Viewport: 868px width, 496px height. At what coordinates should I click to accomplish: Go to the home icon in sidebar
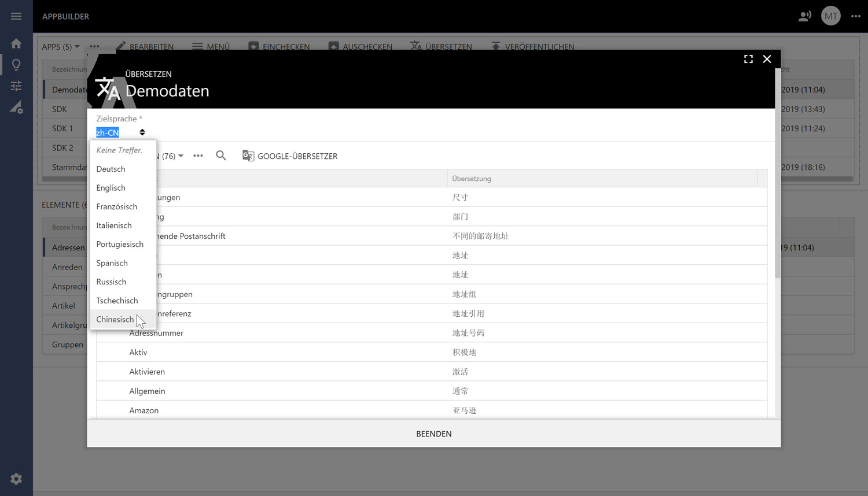(x=16, y=44)
